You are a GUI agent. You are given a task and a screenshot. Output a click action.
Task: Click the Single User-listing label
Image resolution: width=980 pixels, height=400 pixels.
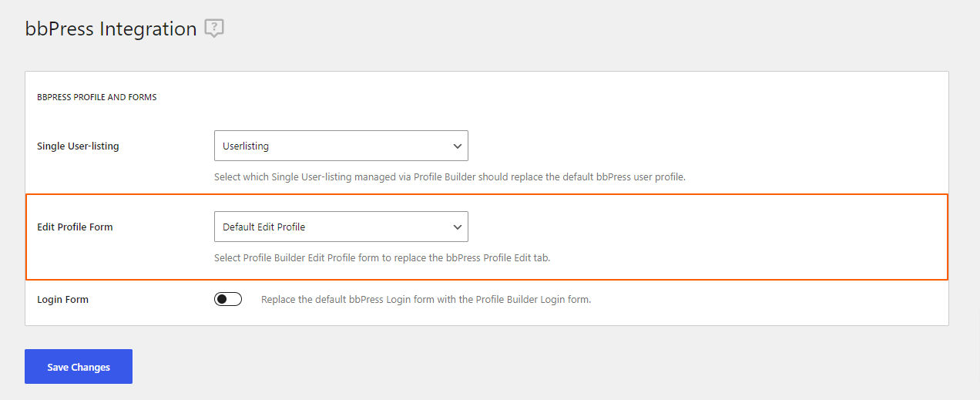[x=78, y=146]
